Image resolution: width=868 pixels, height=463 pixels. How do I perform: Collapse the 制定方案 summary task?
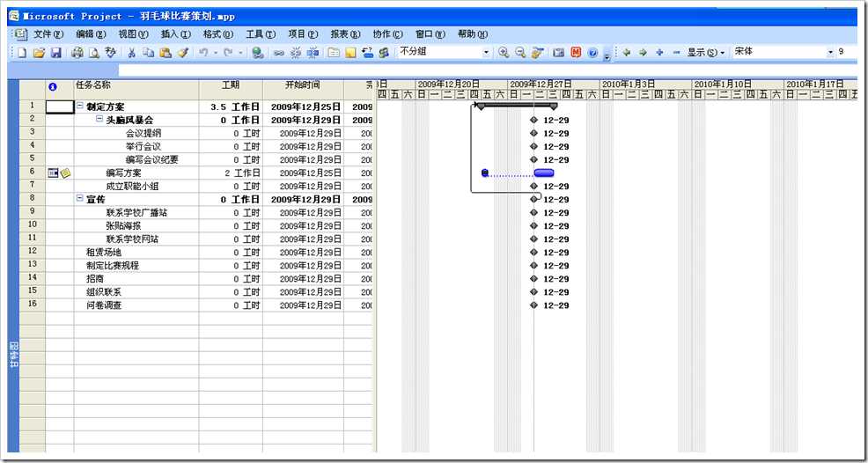coord(80,107)
